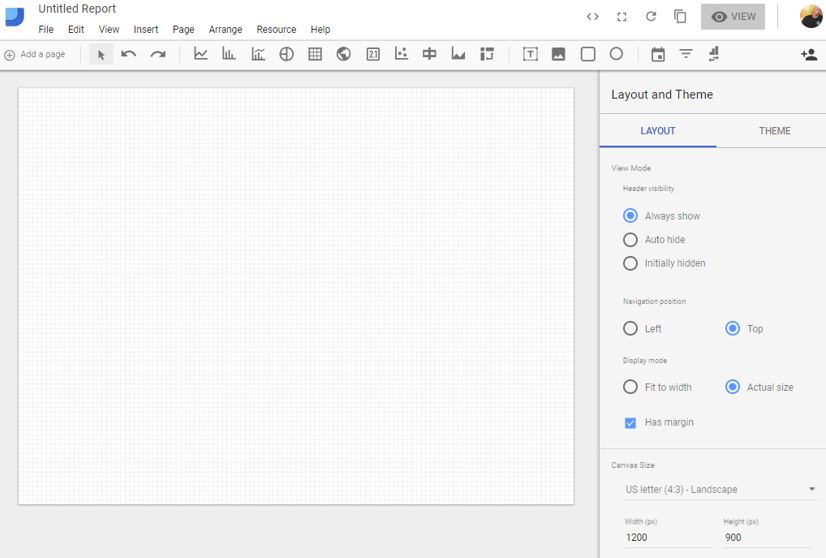The height and width of the screenshot is (558, 826).
Task: Choose Left navigation position
Action: coord(630,328)
